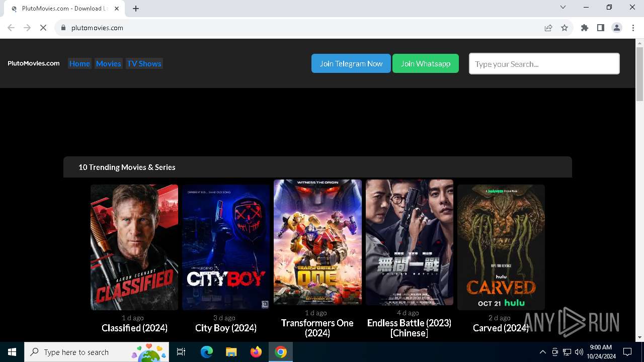644x362 pixels.
Task: Open the Endless Battle poster
Action: [410, 242]
